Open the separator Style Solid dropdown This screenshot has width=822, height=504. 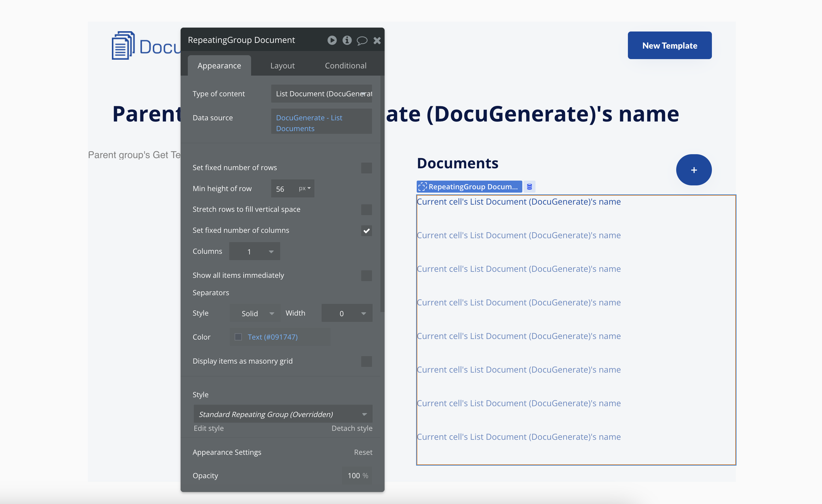coord(255,313)
